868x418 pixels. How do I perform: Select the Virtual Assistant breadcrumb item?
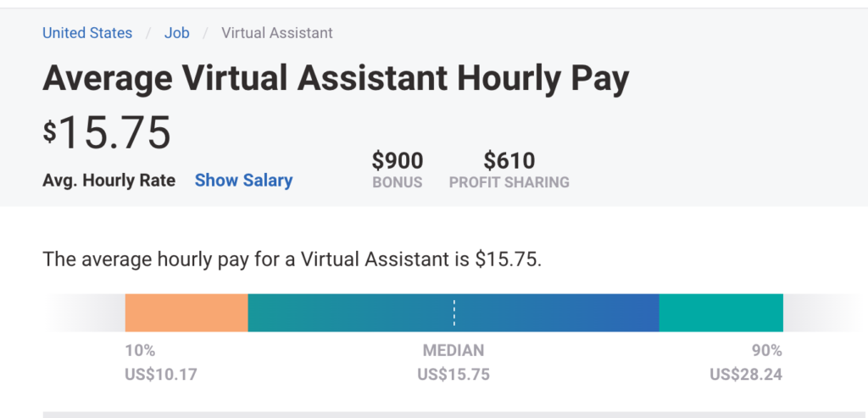tap(277, 33)
